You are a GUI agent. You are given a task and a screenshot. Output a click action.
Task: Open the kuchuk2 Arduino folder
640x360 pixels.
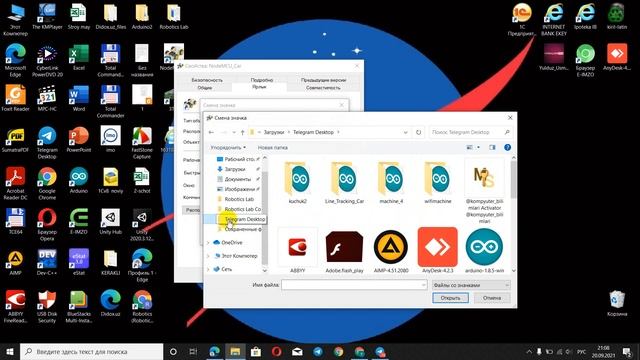click(298, 182)
